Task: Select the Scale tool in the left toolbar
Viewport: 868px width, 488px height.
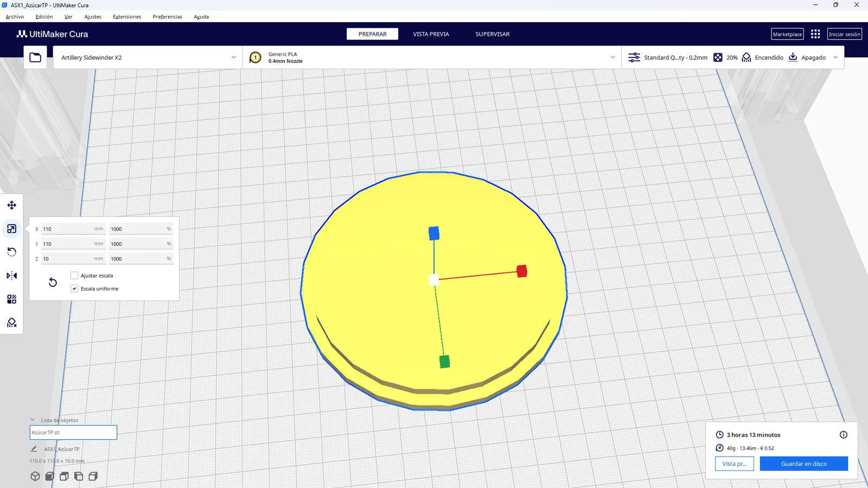Action: point(11,229)
